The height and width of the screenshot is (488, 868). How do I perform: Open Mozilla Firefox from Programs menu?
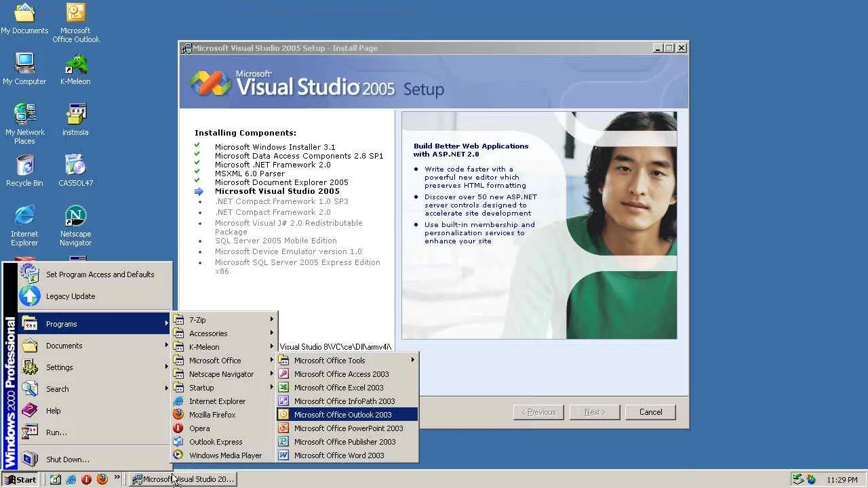coord(224,414)
